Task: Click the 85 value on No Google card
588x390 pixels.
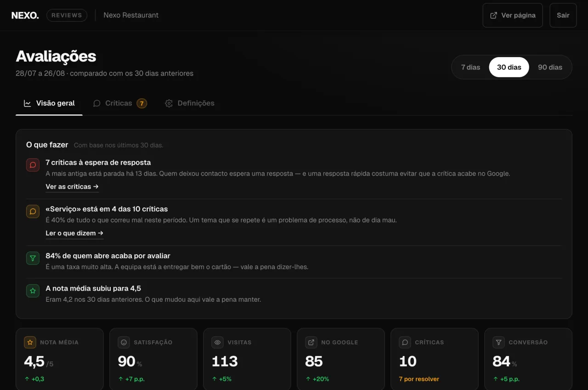Action: point(314,361)
